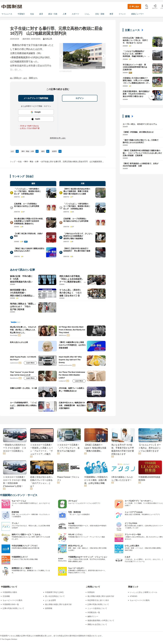The height and width of the screenshot is (644, 163).
Task: Click the orange 申し込み button
Action: [x=134, y=6]
